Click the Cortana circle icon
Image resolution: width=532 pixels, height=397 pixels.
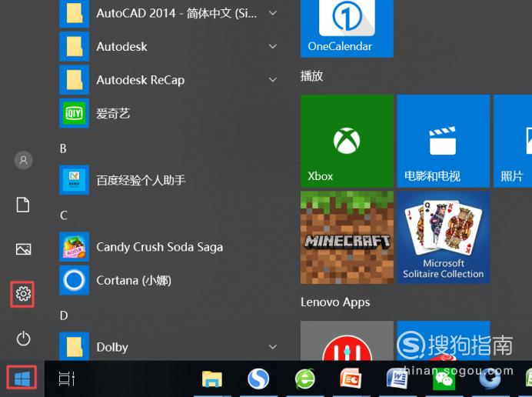75,280
